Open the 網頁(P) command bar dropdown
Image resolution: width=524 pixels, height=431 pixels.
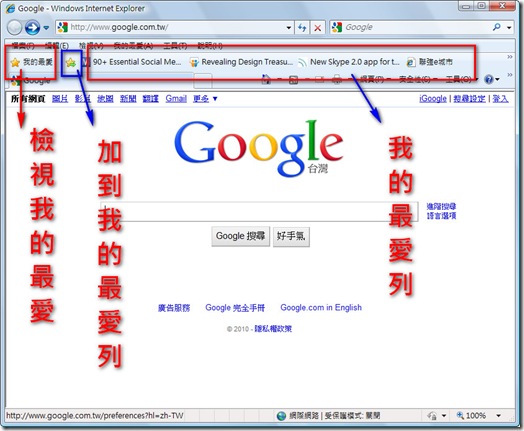pyautogui.click(x=375, y=80)
